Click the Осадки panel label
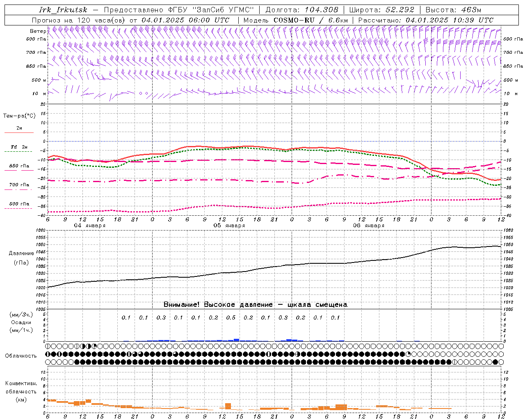Image resolution: width=525 pixels, height=420 pixels. [21, 322]
